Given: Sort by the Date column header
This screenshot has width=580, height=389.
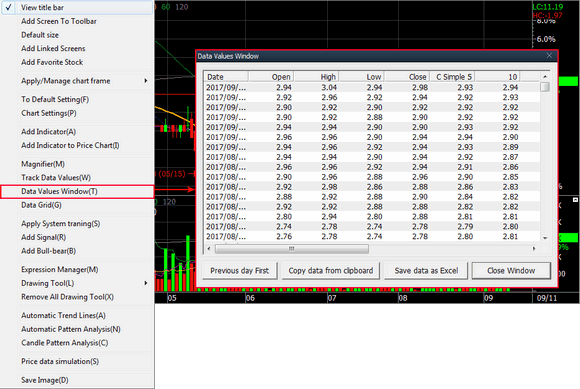Looking at the screenshot, I should (226, 77).
